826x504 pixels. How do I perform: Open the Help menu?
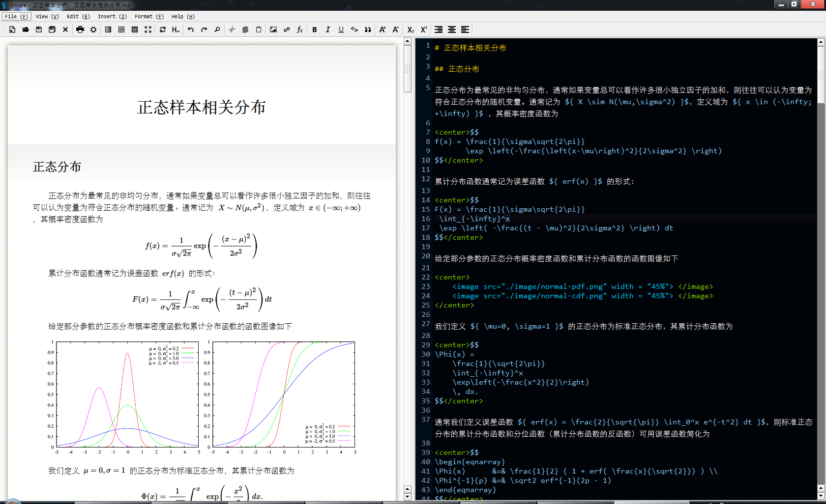tap(183, 16)
